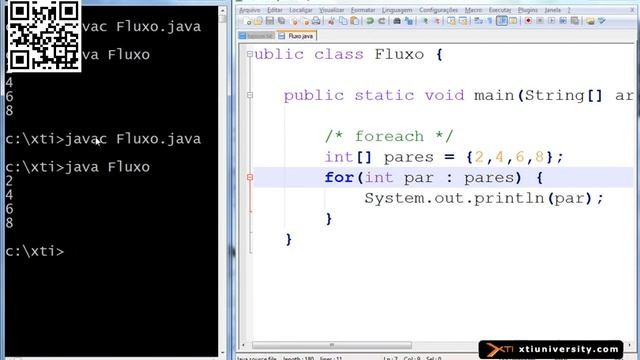Open the Localizar menu
Image resolution: width=640 pixels, height=360 pixels.
301,10
